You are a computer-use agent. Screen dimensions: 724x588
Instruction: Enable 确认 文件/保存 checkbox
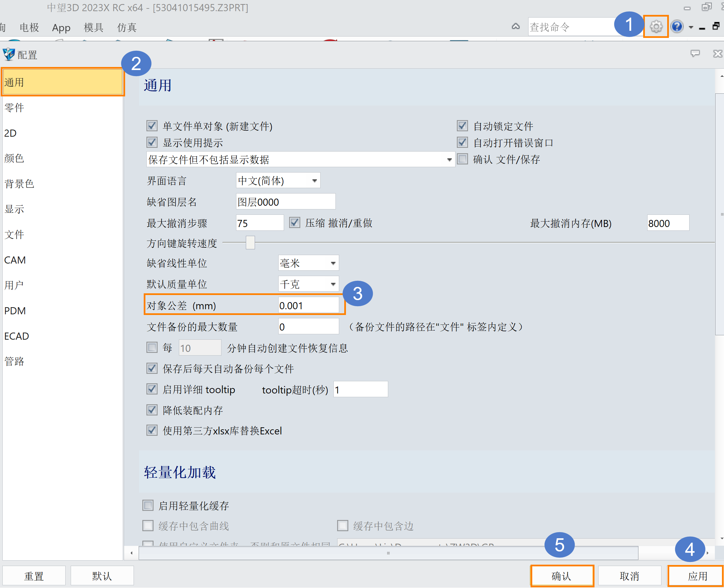coord(462,159)
